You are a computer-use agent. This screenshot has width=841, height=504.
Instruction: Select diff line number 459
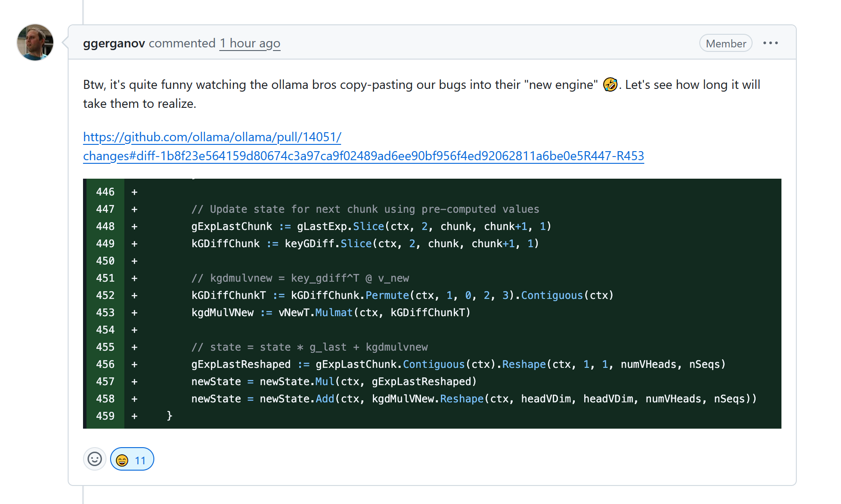[x=105, y=416]
